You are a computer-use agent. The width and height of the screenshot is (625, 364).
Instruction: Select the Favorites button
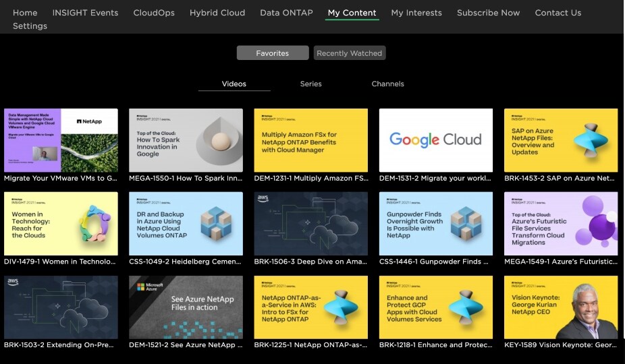click(272, 53)
